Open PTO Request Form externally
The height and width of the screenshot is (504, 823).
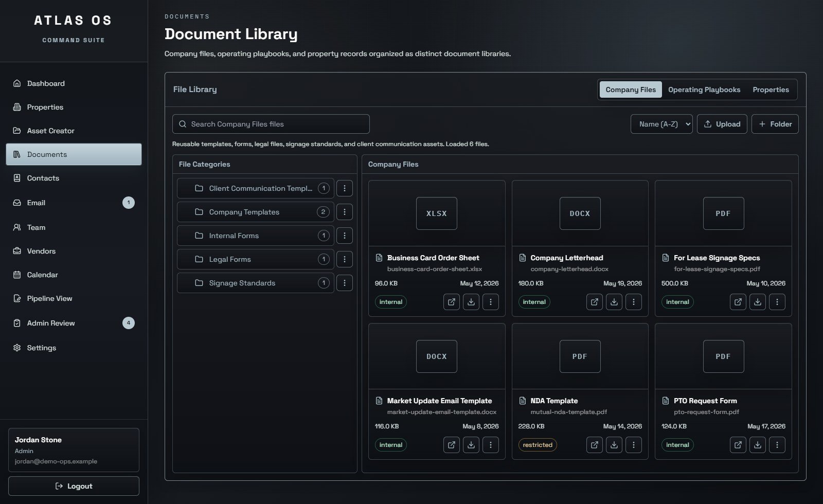pyautogui.click(x=738, y=445)
